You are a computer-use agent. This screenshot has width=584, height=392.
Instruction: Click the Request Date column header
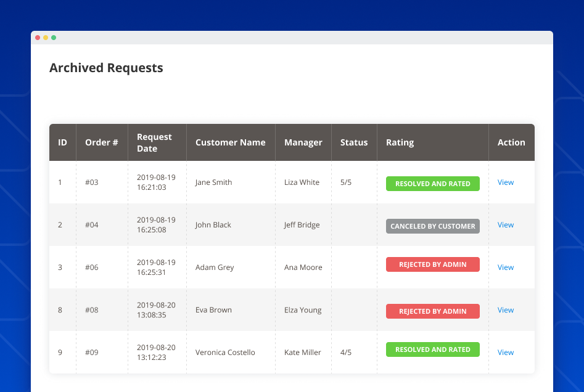[x=154, y=142]
